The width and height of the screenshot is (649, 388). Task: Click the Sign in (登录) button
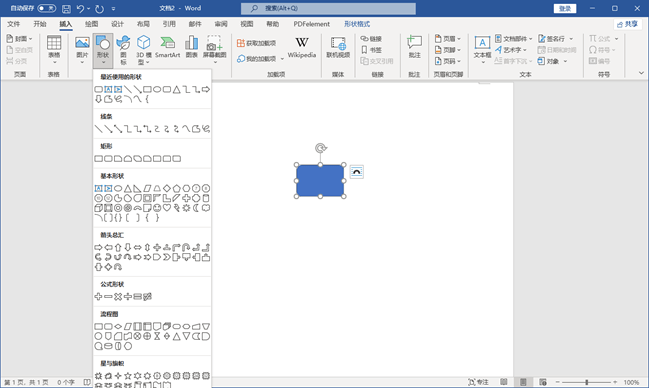coord(565,8)
